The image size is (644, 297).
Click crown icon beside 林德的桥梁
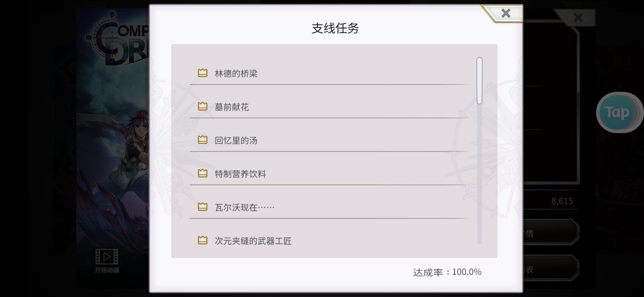click(203, 73)
